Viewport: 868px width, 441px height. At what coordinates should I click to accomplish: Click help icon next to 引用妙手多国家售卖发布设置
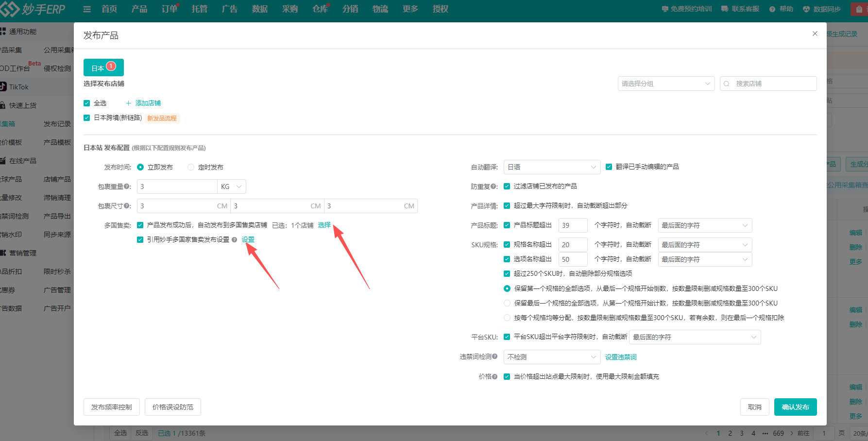click(235, 240)
